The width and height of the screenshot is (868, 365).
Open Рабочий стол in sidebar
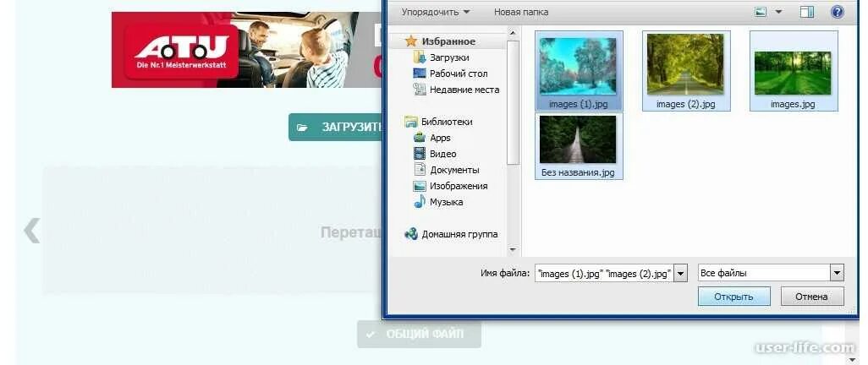[x=459, y=74]
